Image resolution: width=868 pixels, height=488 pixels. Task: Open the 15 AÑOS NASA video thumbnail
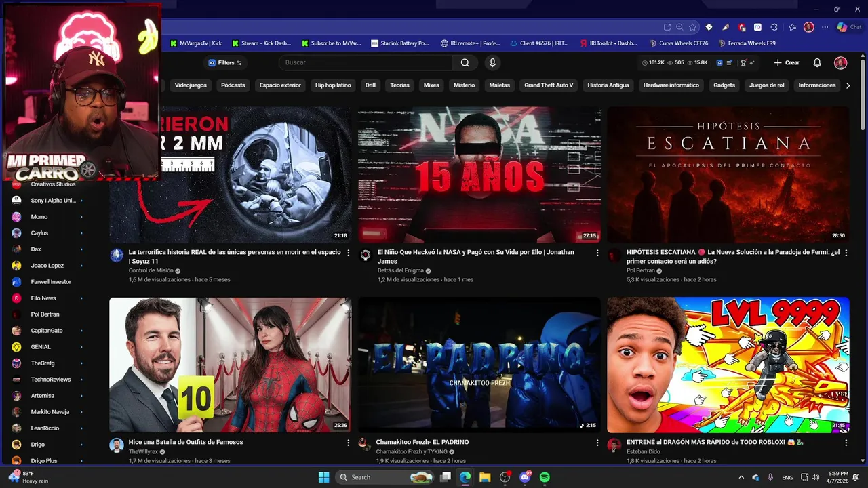(479, 174)
